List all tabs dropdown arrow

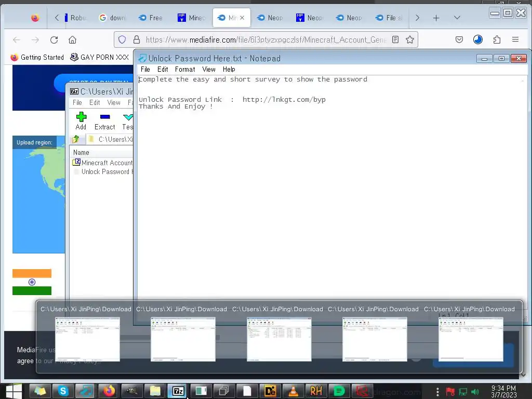pyautogui.click(x=457, y=18)
